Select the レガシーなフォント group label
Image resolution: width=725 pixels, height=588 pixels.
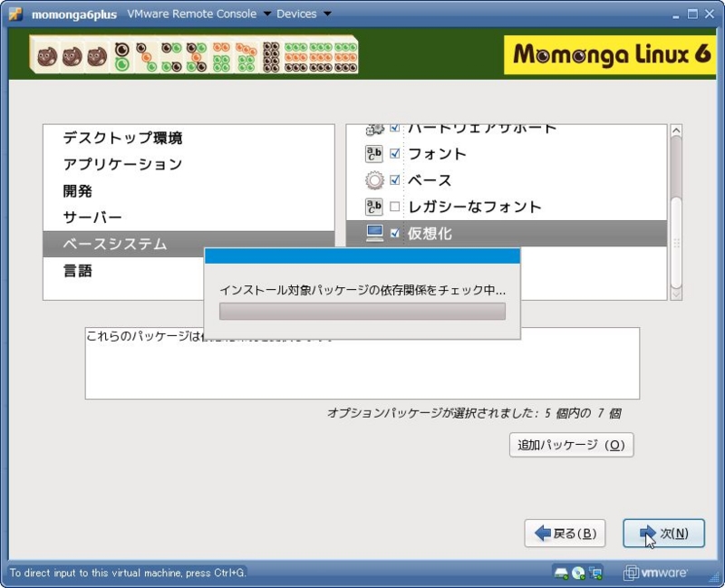click(474, 207)
